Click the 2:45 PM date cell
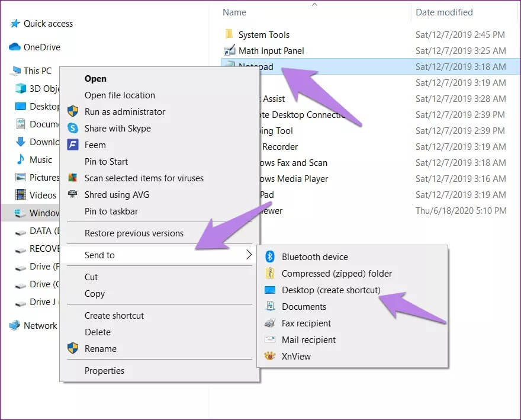This screenshot has width=521, height=420. [460, 34]
